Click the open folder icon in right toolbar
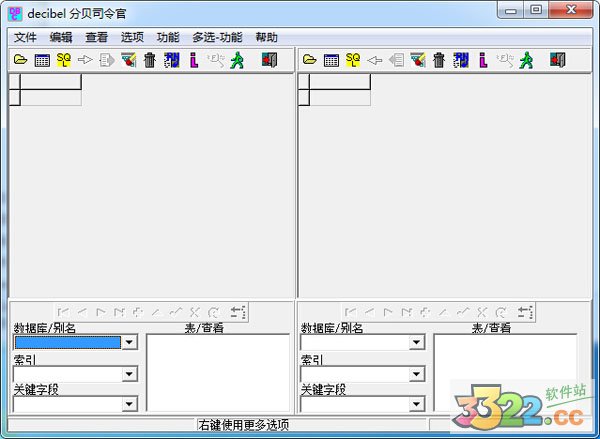This screenshot has height=439, width=600. coord(310,60)
